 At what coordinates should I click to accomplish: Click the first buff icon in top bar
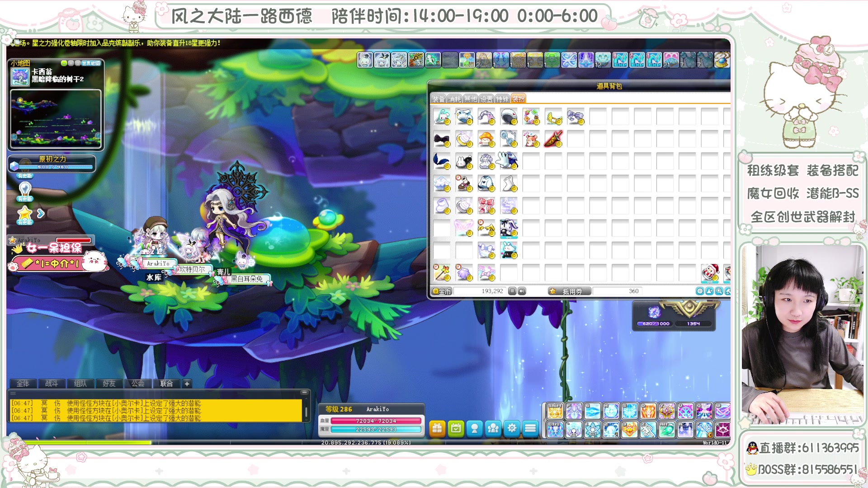point(365,60)
